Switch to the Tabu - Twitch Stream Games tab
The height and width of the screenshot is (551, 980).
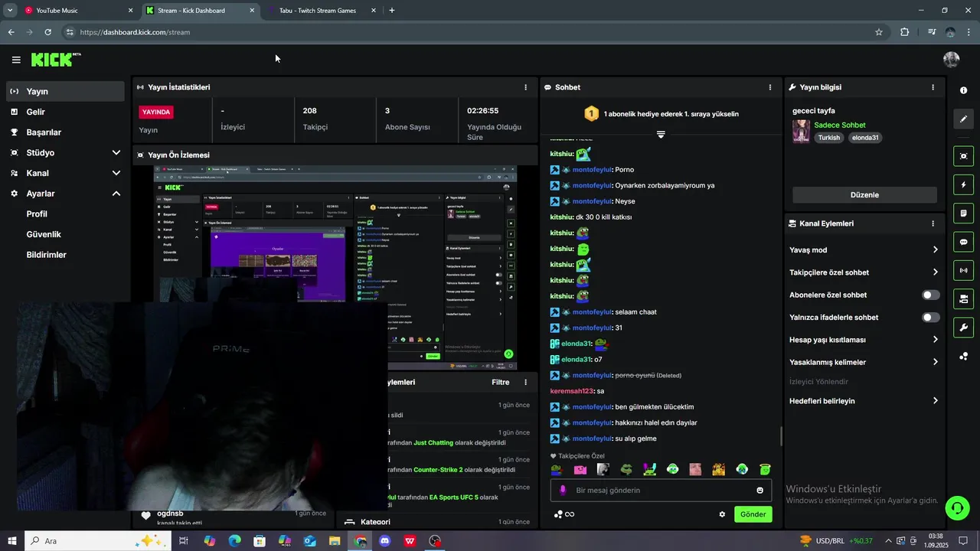(322, 11)
